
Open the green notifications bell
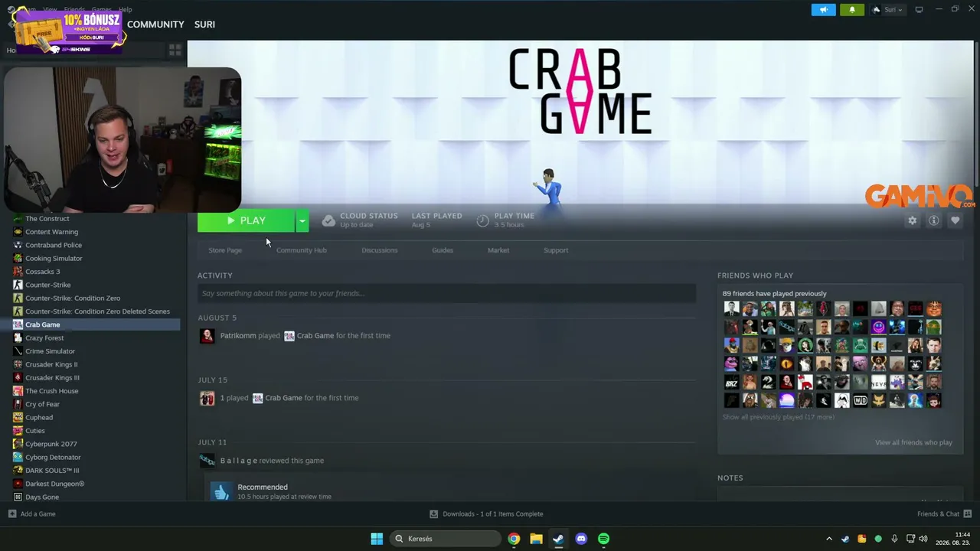[852, 10]
